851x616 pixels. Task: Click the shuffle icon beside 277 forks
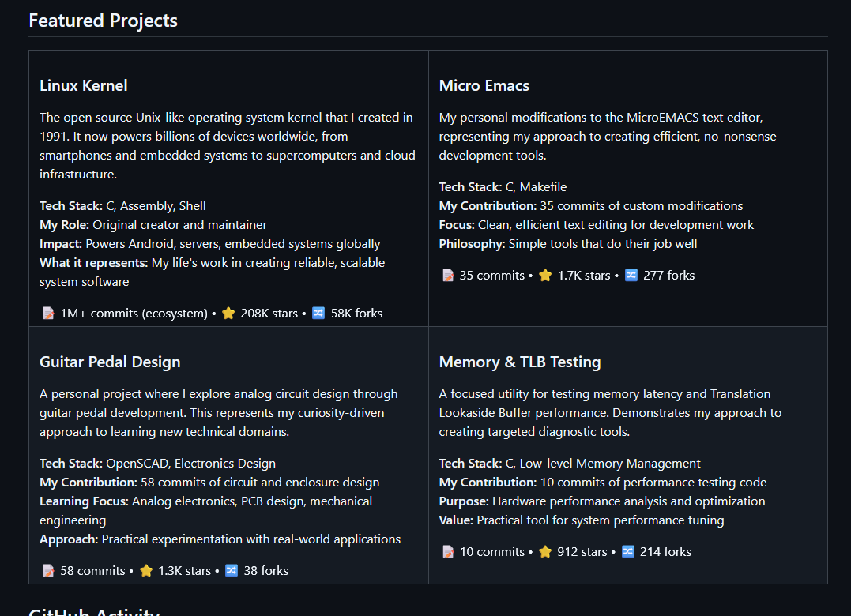631,276
